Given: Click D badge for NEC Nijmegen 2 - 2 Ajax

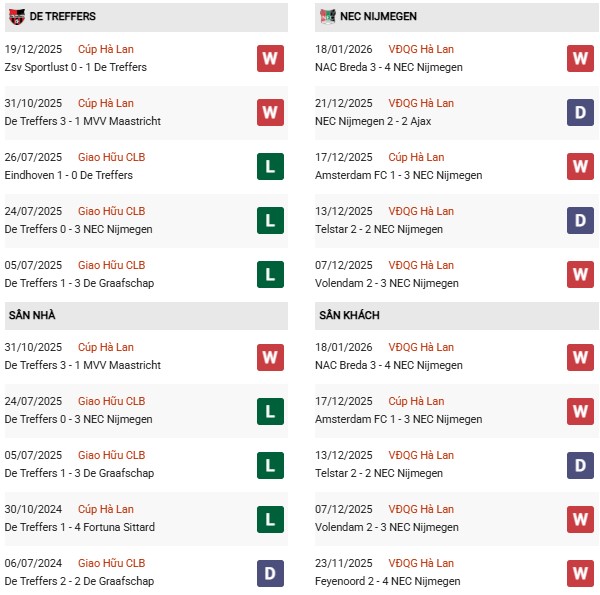Looking at the screenshot, I should [x=580, y=113].
